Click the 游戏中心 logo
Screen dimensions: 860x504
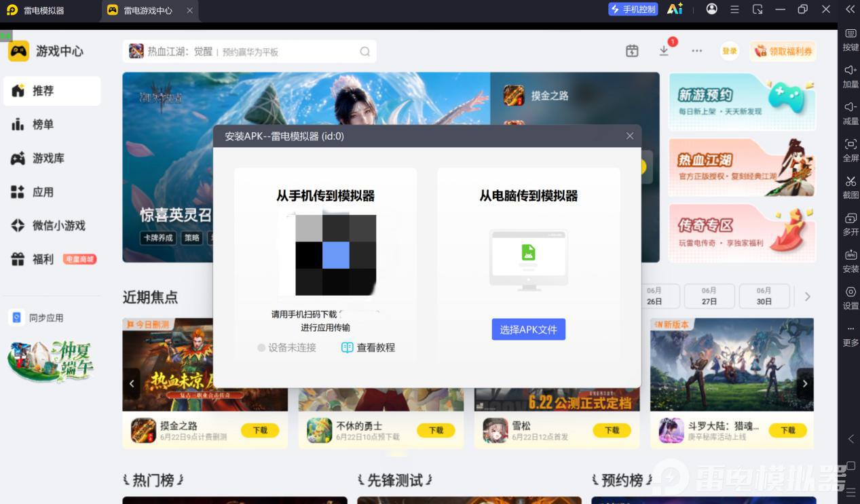[46, 51]
